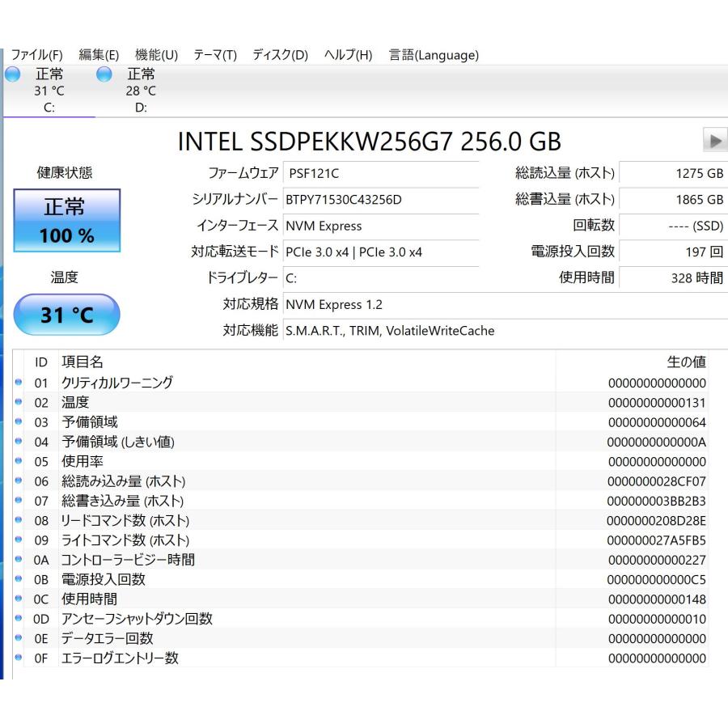Click status dot of クリティカルワーニング row
This screenshot has width=728, height=728.
click(19, 382)
